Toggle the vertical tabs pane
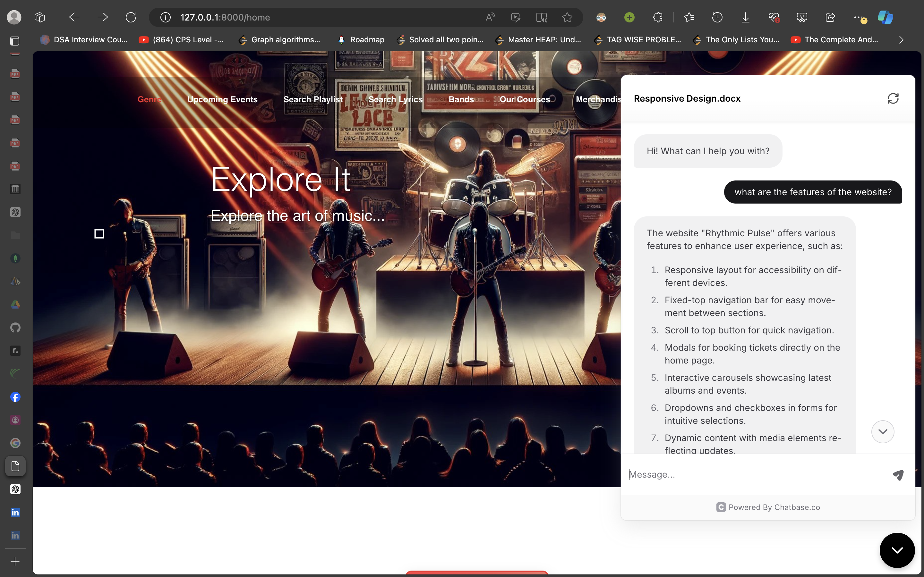924x577 pixels. pyautogui.click(x=14, y=41)
